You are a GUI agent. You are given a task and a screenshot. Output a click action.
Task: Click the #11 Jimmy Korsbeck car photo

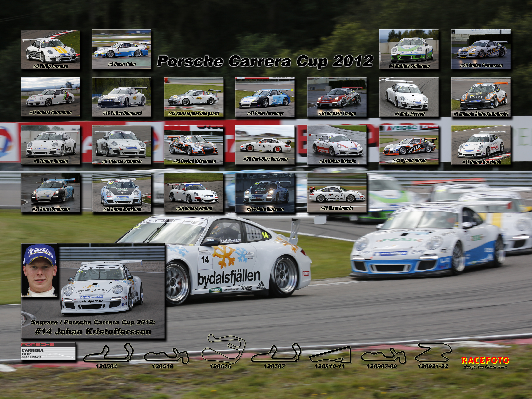click(x=481, y=145)
